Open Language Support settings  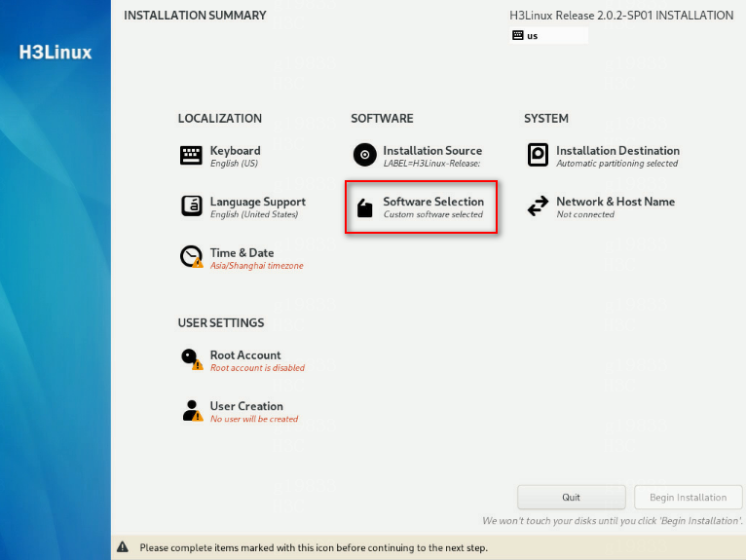pos(258,202)
